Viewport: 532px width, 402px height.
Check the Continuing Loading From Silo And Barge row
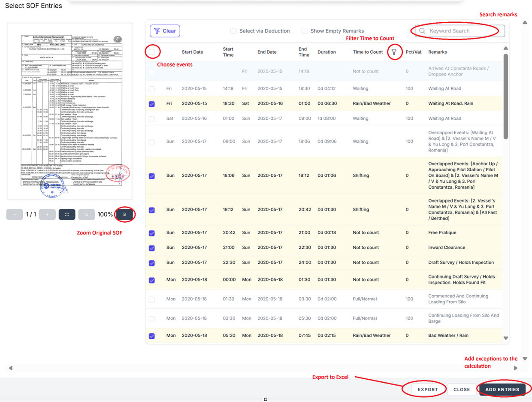pos(151,319)
